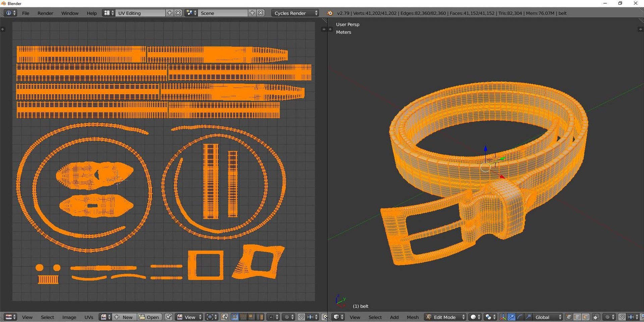Select UV edge selection mode
Viewport: 644px width, 322px height.
[243, 317]
